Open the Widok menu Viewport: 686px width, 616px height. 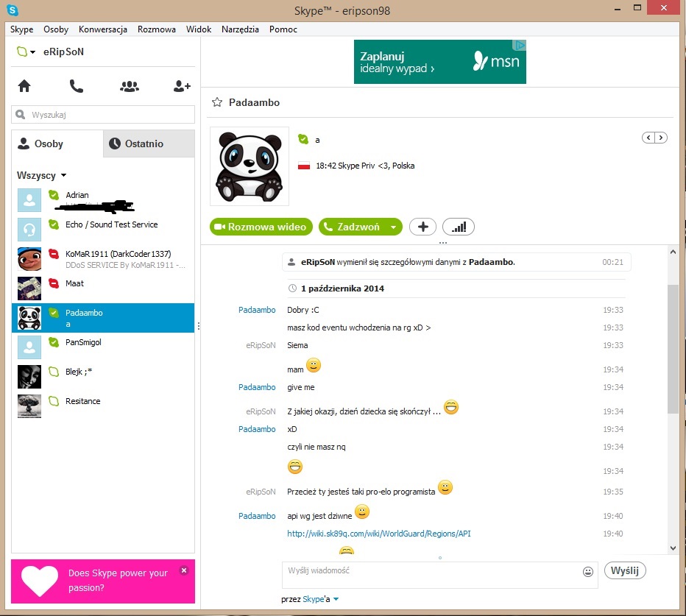[199, 29]
